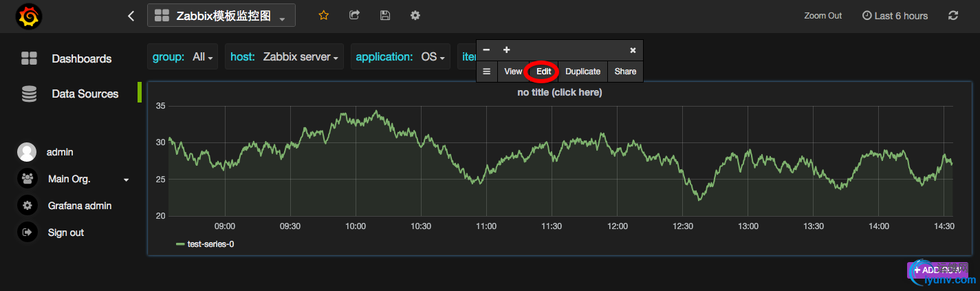This screenshot has width=980, height=291.
Task: Refresh the dashboard with the refresh icon
Action: tap(952, 15)
